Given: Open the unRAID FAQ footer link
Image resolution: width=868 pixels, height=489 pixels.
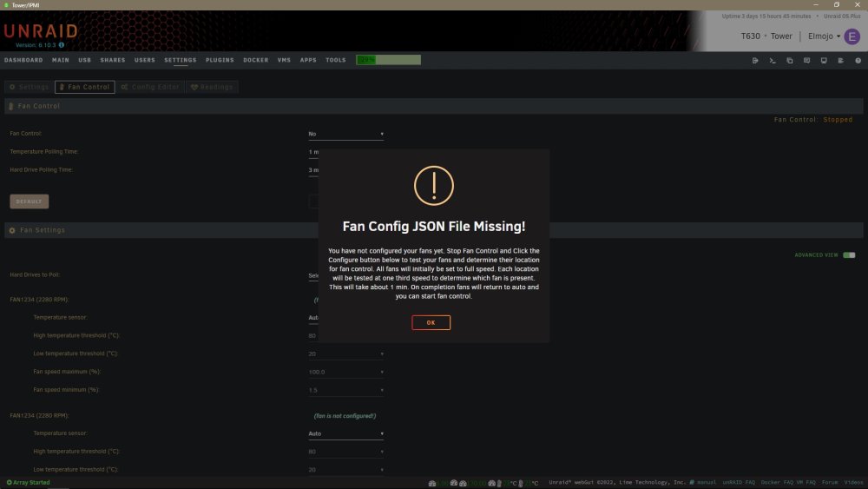Looking at the screenshot, I should pos(739,482).
